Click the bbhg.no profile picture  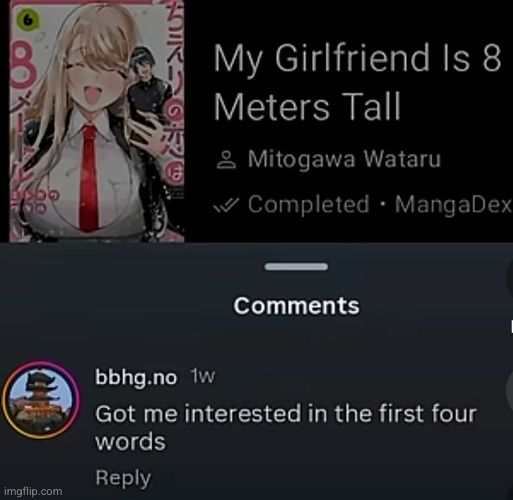[41, 399]
